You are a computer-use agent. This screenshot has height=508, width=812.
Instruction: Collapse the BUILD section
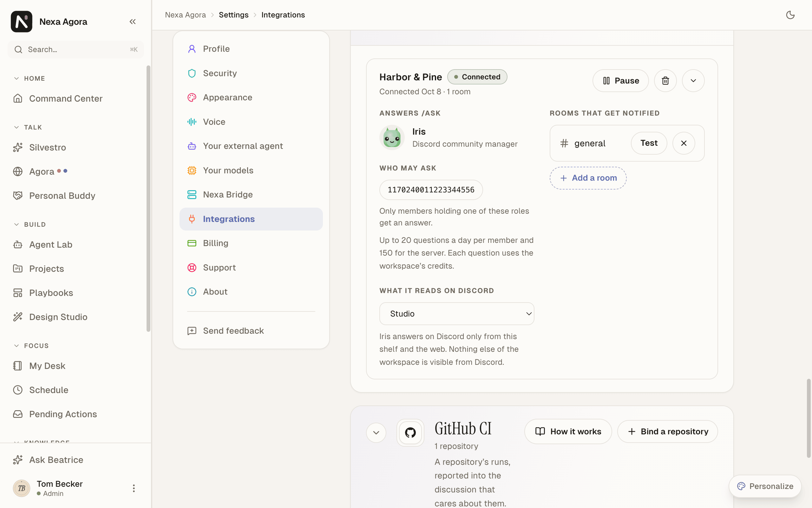pos(29,224)
